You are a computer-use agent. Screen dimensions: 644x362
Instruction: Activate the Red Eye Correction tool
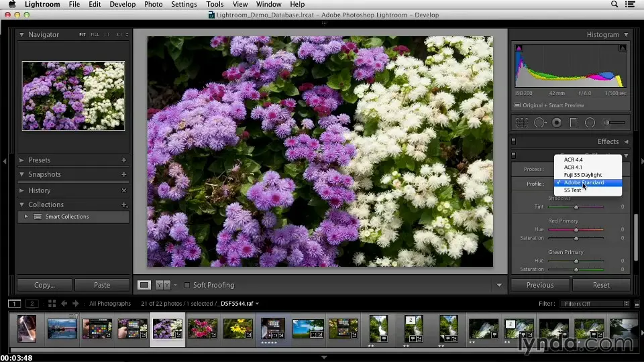(x=557, y=123)
